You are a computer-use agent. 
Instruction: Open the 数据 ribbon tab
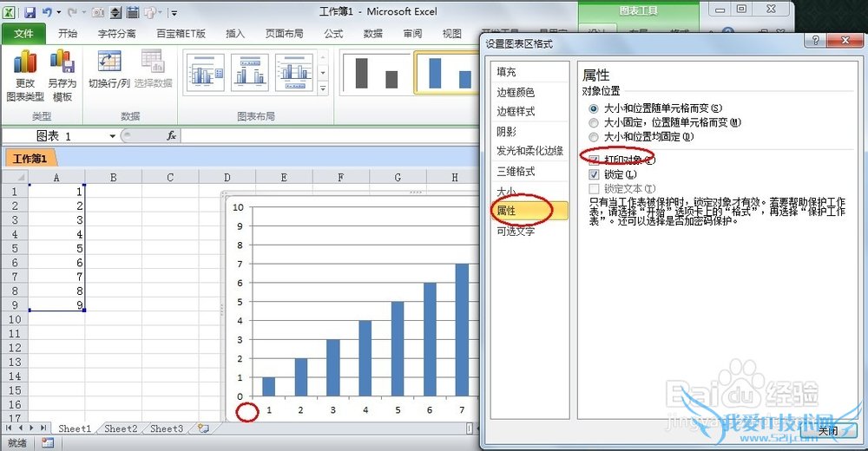[372, 34]
